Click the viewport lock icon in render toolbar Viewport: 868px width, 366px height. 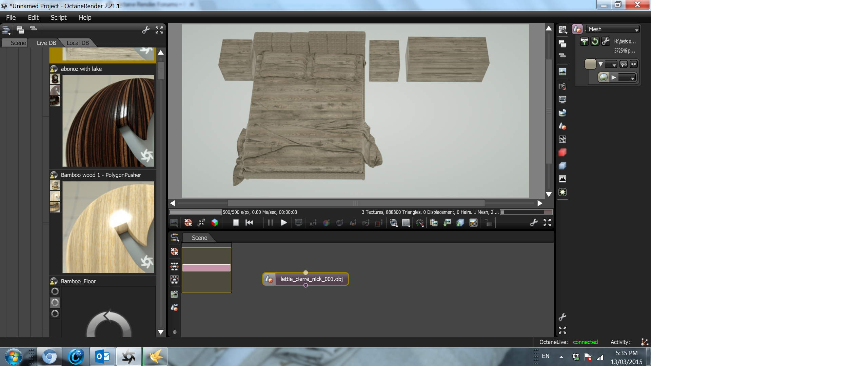488,223
